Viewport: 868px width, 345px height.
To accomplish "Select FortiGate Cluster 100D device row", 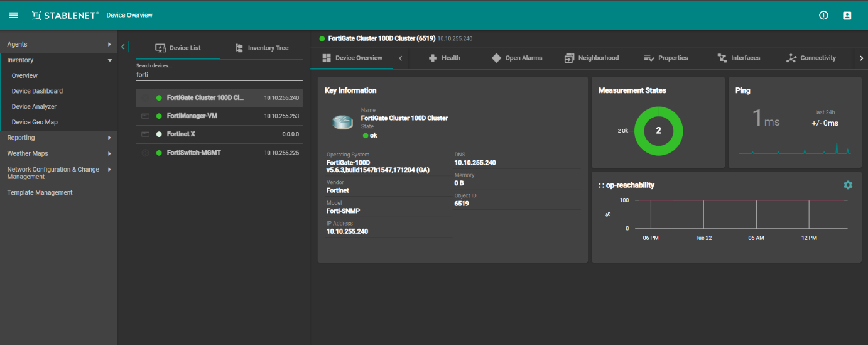I will coord(219,97).
